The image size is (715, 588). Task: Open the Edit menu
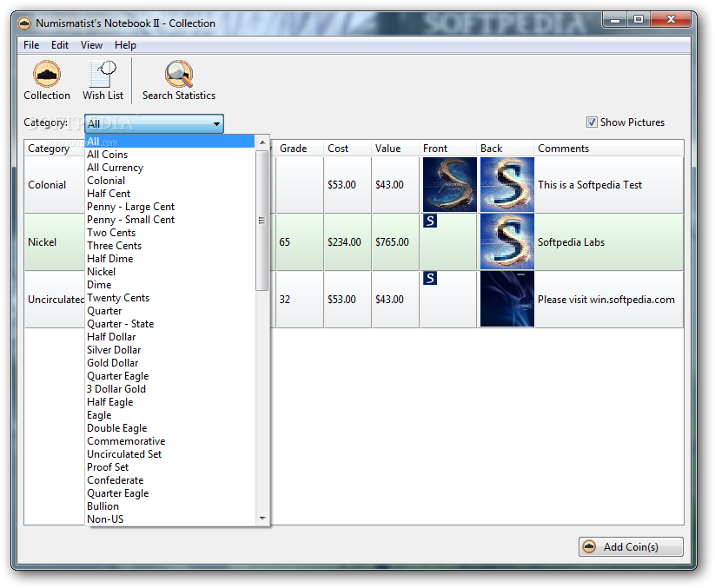point(60,45)
